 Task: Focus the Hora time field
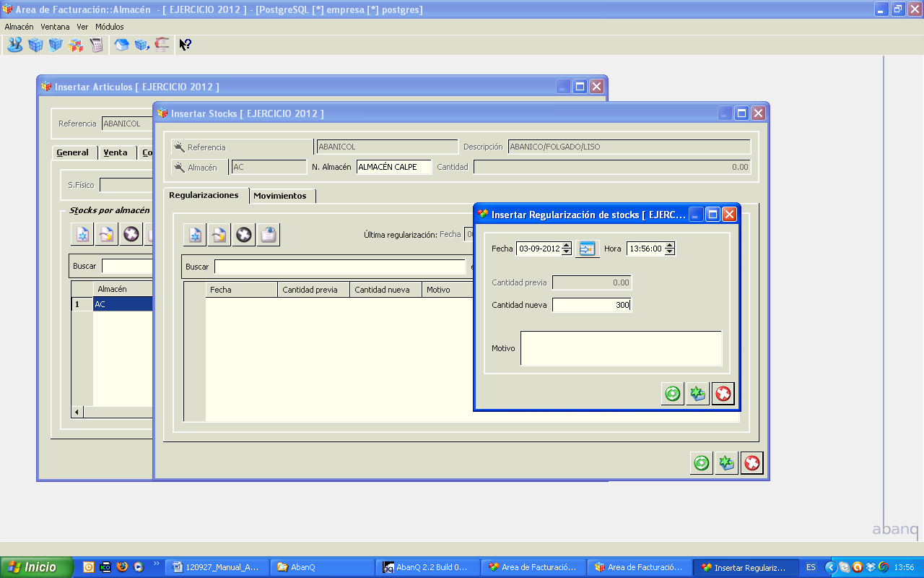click(x=645, y=249)
